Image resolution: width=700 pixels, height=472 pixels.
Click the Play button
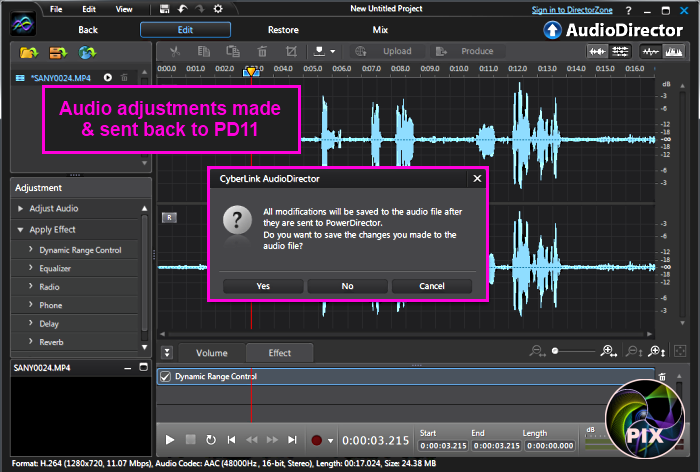tap(170, 440)
